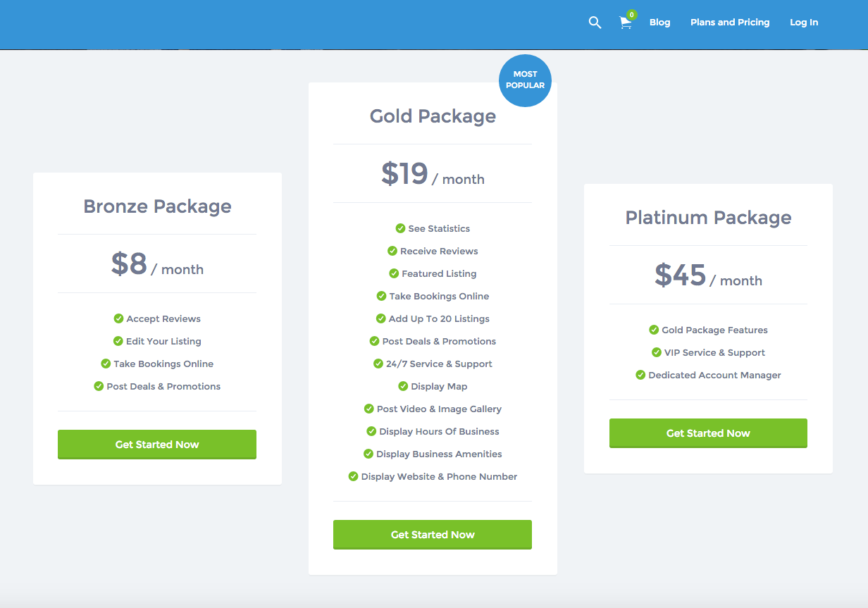Click the Most Popular badge
Screen dimensions: 868x608
click(x=525, y=80)
